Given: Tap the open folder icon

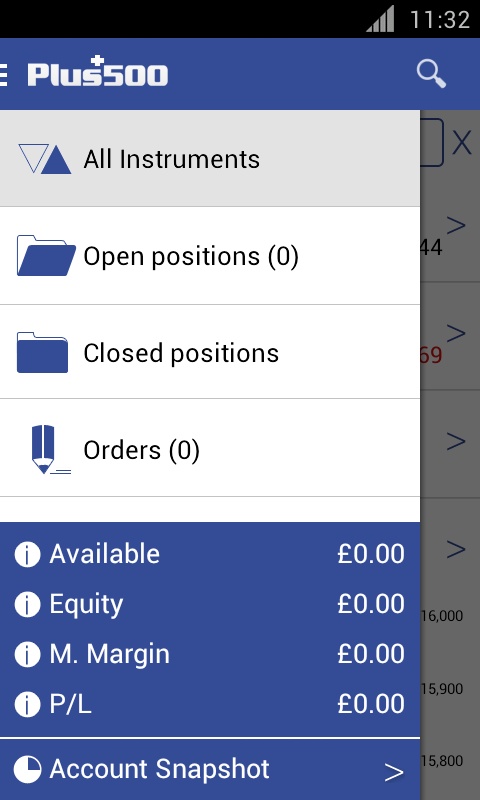Looking at the screenshot, I should click(x=46, y=256).
